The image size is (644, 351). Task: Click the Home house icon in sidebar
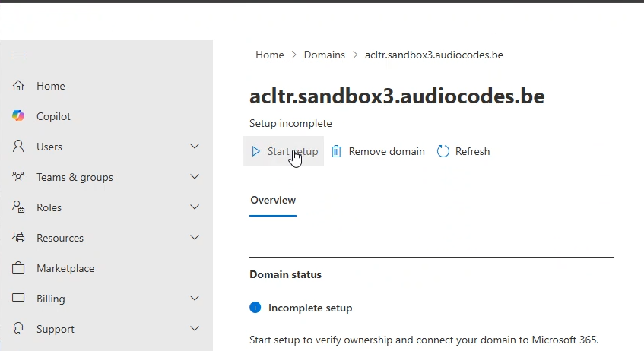tap(18, 86)
